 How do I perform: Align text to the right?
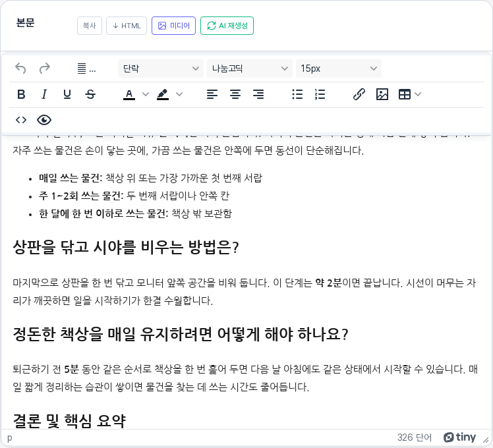(x=258, y=94)
